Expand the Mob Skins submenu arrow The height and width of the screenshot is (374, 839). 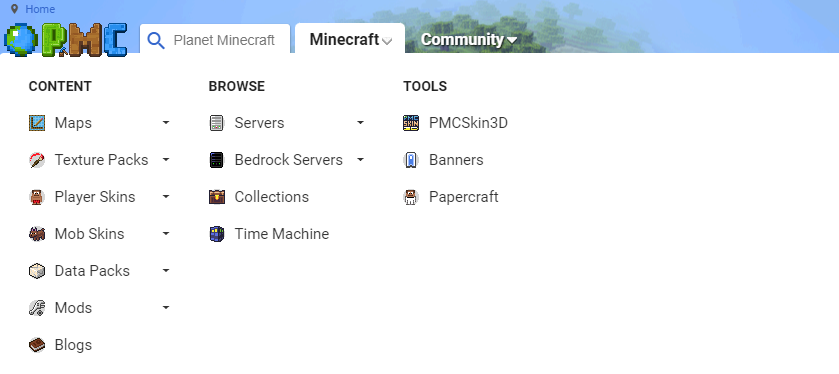(166, 234)
